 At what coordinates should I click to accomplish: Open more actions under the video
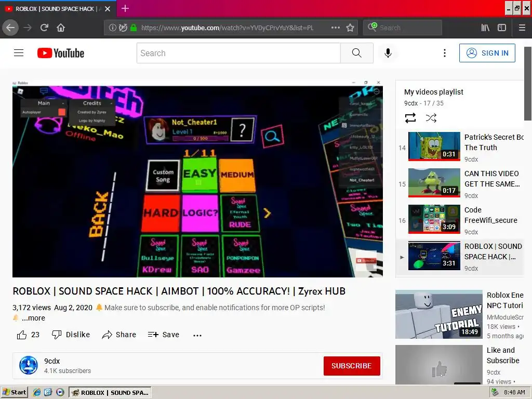(197, 335)
